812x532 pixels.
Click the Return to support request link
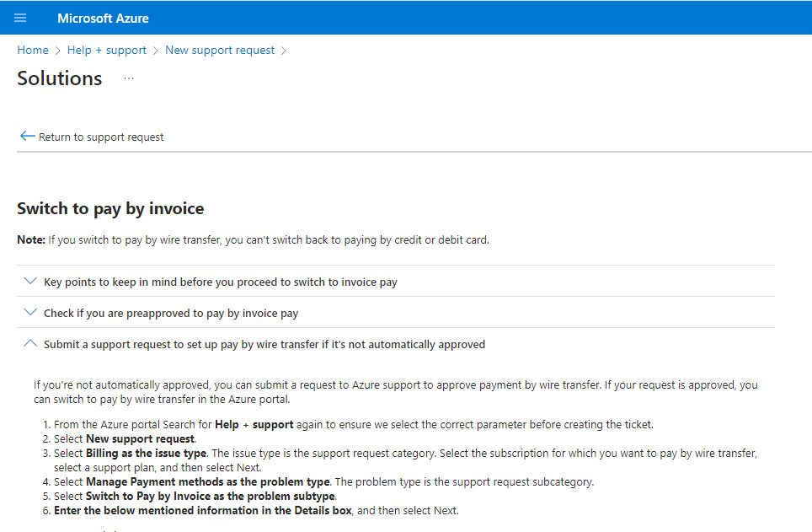(x=101, y=136)
